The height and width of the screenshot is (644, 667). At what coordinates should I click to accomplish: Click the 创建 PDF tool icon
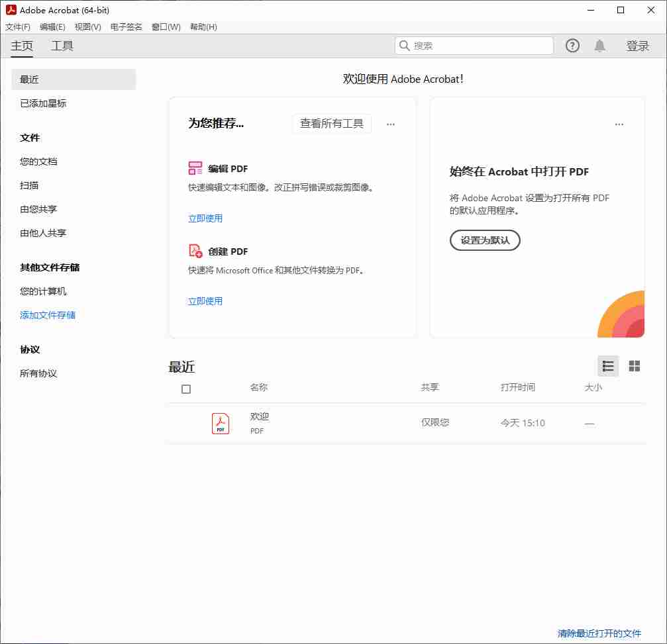pyautogui.click(x=195, y=251)
